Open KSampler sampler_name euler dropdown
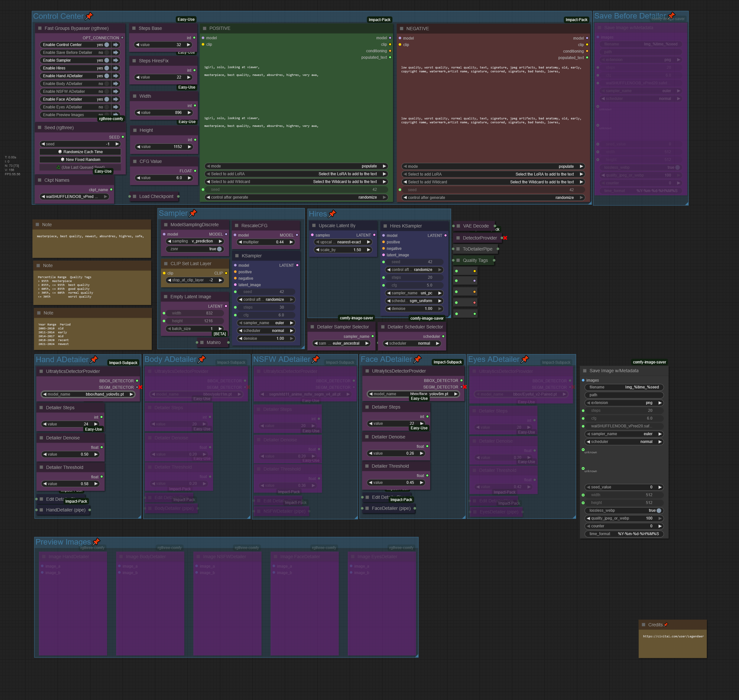 266,323
